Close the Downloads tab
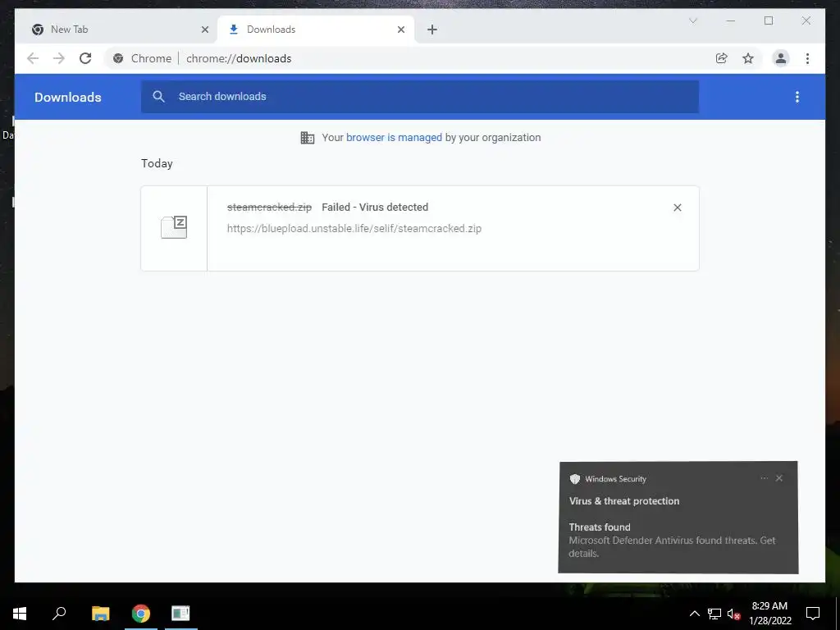 [400, 30]
